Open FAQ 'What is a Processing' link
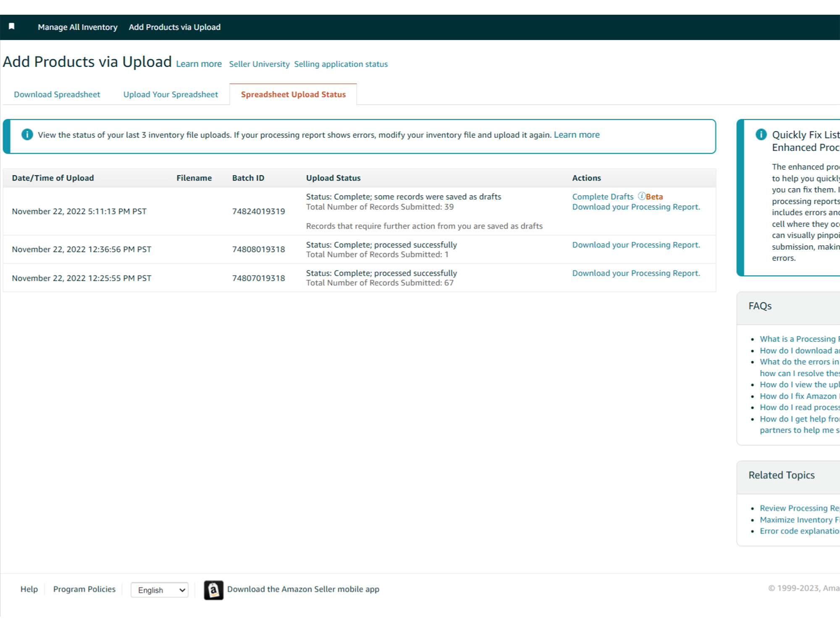This screenshot has width=840, height=630. tap(800, 339)
